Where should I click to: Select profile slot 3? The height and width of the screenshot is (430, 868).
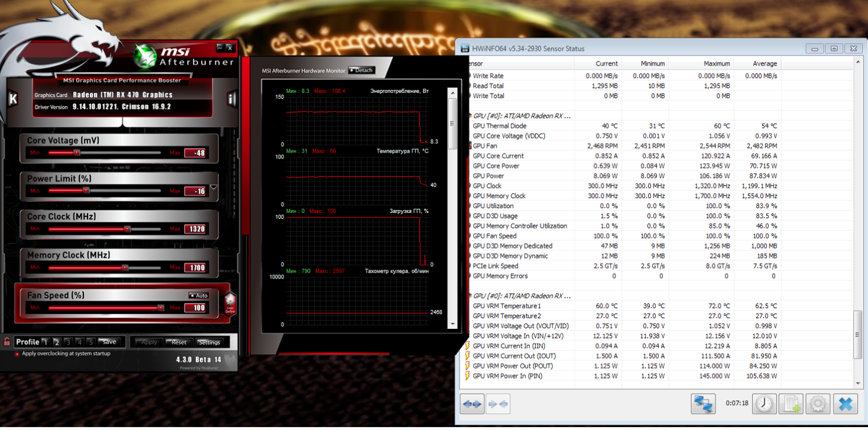68,342
